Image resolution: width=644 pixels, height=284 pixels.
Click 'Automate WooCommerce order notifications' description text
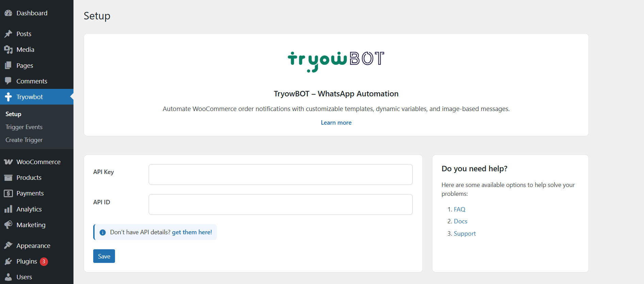point(336,109)
